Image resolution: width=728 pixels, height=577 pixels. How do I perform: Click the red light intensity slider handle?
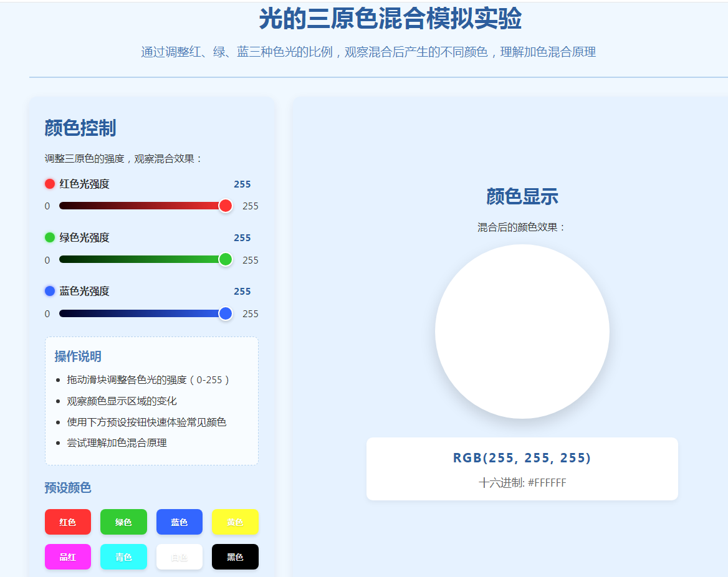(226, 206)
